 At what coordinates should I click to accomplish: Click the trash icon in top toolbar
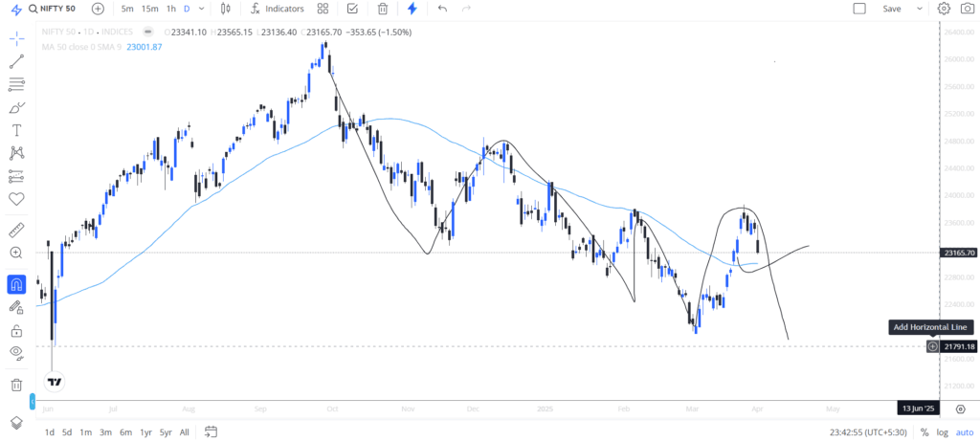383,9
